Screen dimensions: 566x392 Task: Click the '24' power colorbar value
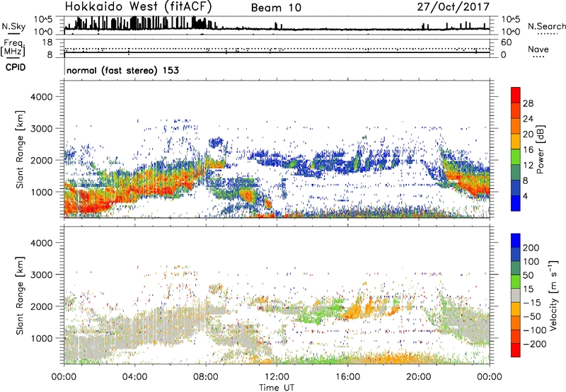(x=528, y=119)
